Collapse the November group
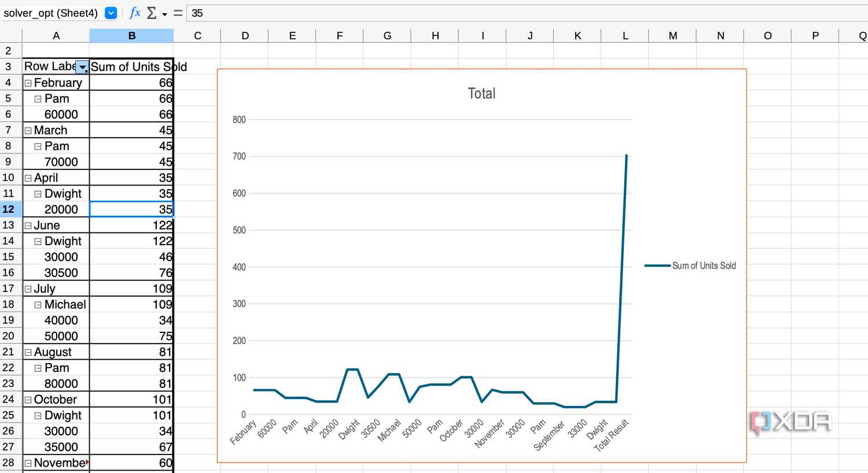The image size is (868, 473). click(28, 463)
